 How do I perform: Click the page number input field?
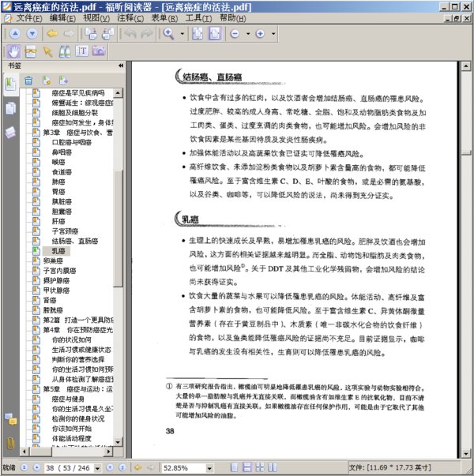tap(69, 468)
